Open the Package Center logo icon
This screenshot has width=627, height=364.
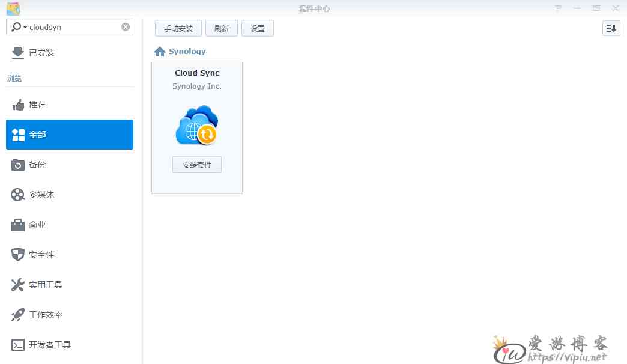pyautogui.click(x=13, y=8)
